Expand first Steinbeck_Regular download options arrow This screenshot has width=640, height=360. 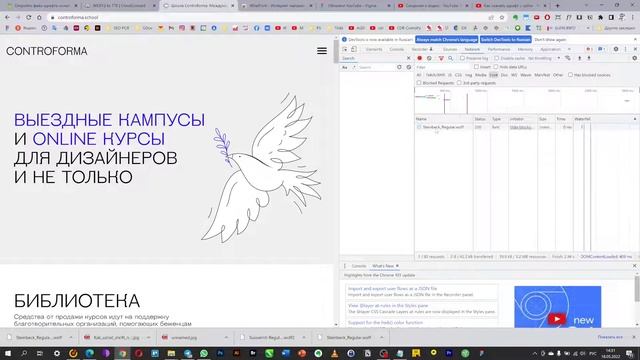tap(71, 338)
